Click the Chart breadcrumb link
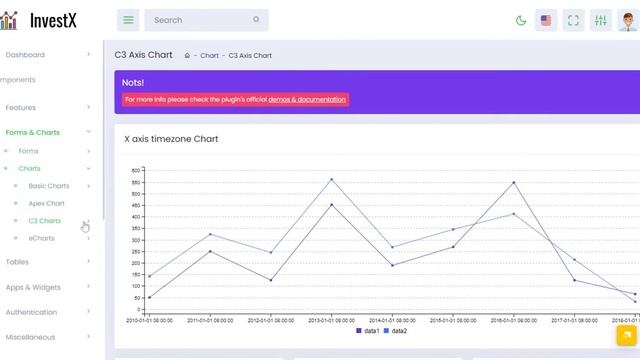The height and width of the screenshot is (360, 640). [x=209, y=56]
